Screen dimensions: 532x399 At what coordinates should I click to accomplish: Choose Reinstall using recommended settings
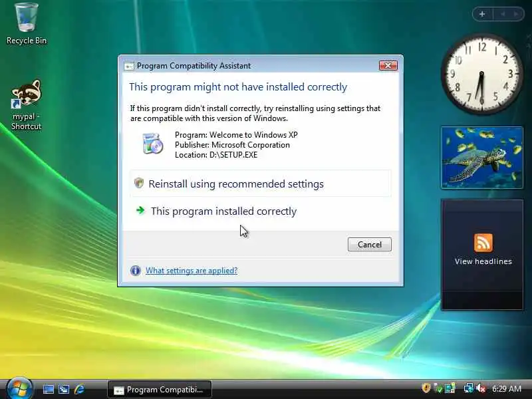tap(260, 184)
